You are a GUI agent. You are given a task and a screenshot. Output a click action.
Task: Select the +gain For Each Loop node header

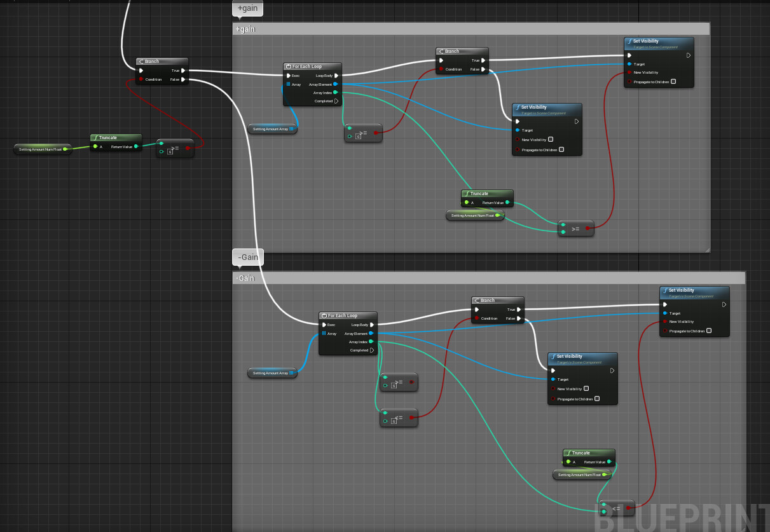click(312, 67)
